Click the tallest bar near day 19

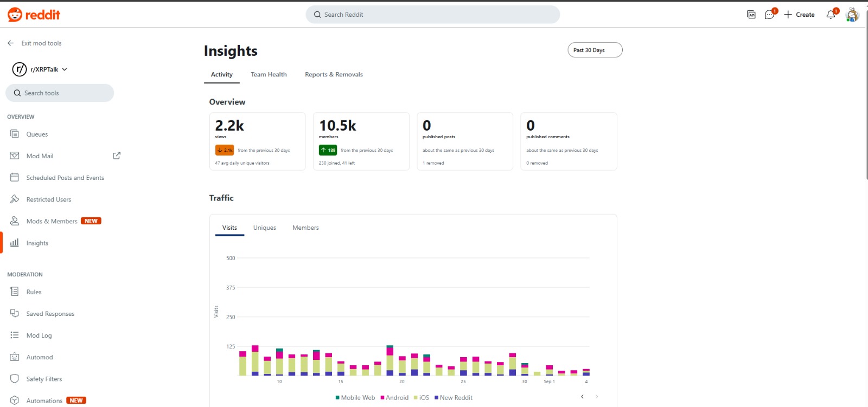pos(390,360)
